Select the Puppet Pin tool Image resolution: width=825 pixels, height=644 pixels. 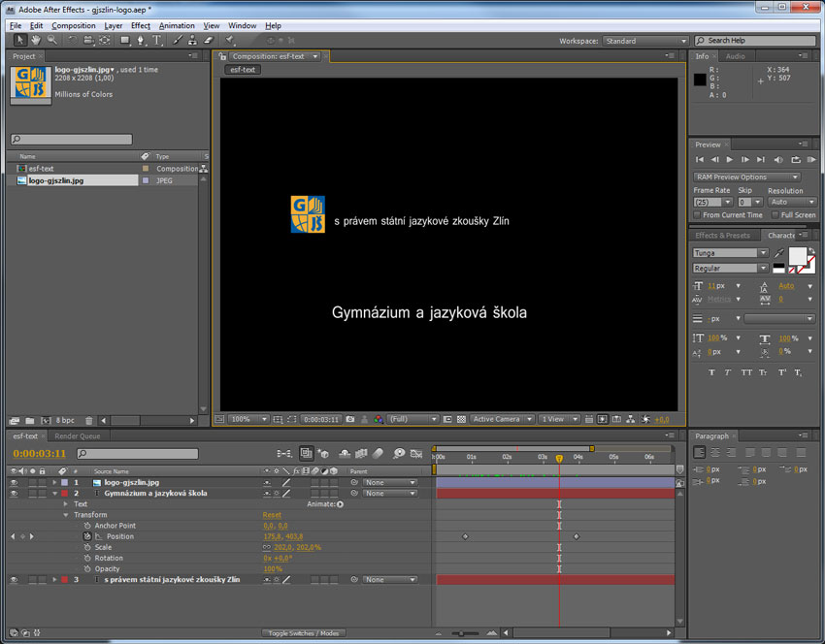point(229,40)
